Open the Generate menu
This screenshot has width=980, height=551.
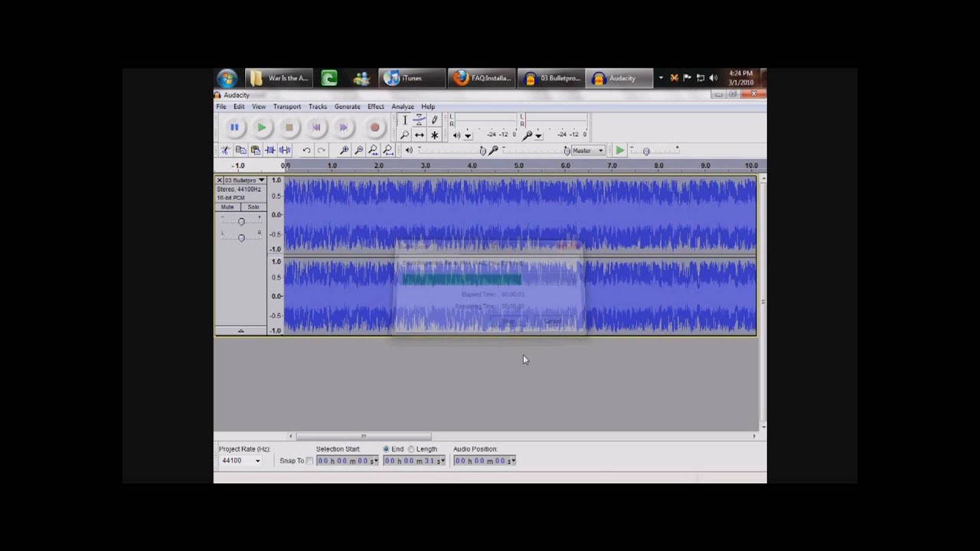click(347, 107)
